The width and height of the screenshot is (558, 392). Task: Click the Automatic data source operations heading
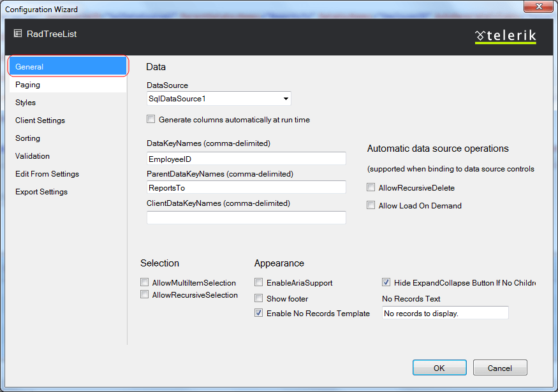click(x=437, y=149)
